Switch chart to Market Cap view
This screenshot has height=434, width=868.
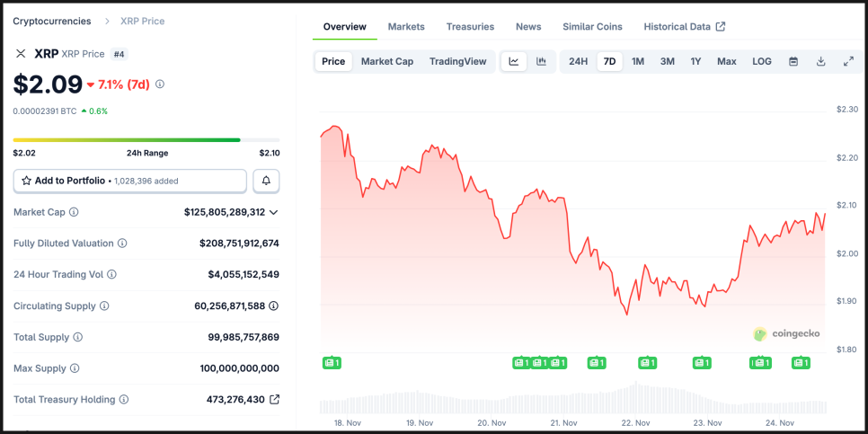[x=387, y=61]
